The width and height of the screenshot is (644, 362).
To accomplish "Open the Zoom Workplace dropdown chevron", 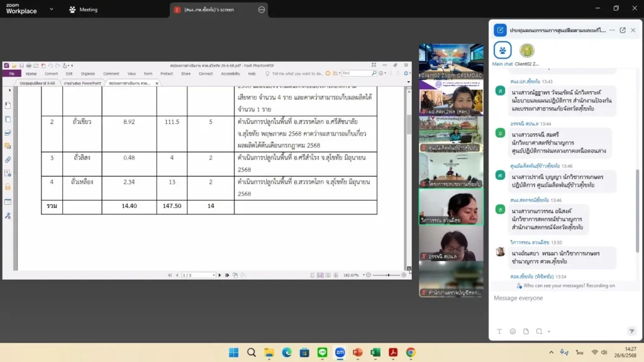I will pyautogui.click(x=52, y=9).
